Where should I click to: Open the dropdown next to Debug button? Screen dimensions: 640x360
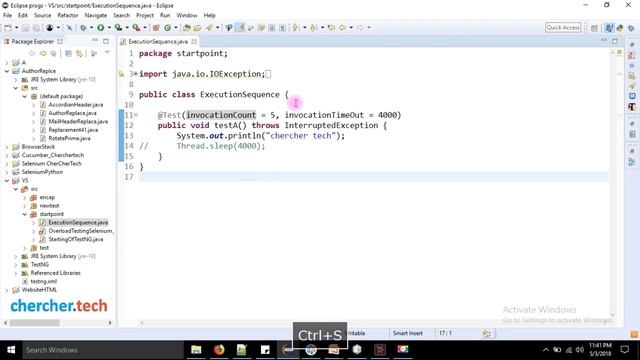(x=91, y=28)
